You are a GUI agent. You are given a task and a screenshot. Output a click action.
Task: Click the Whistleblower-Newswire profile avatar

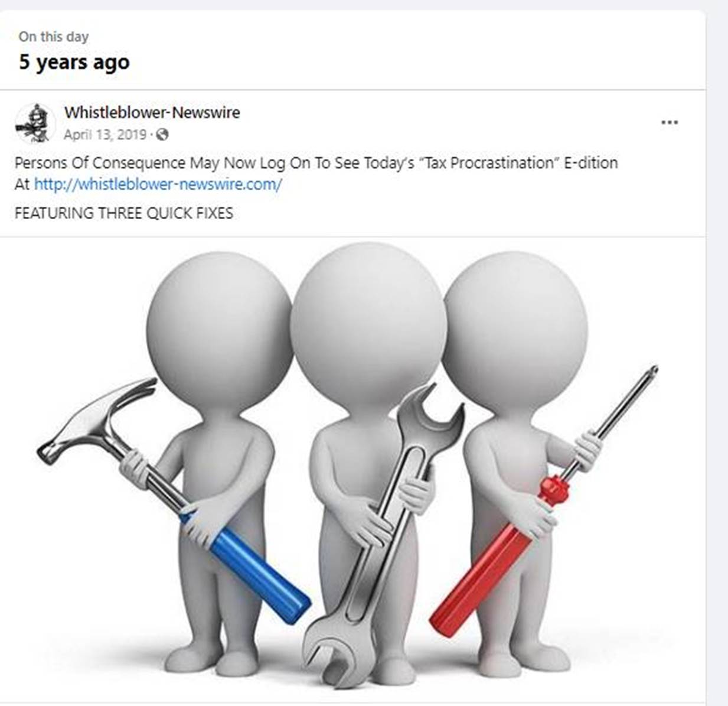click(35, 123)
